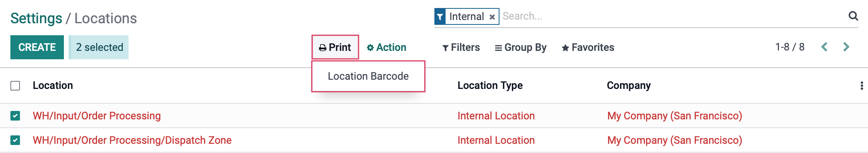Uncheck Dispatch Zone row checkbox

coord(15,140)
